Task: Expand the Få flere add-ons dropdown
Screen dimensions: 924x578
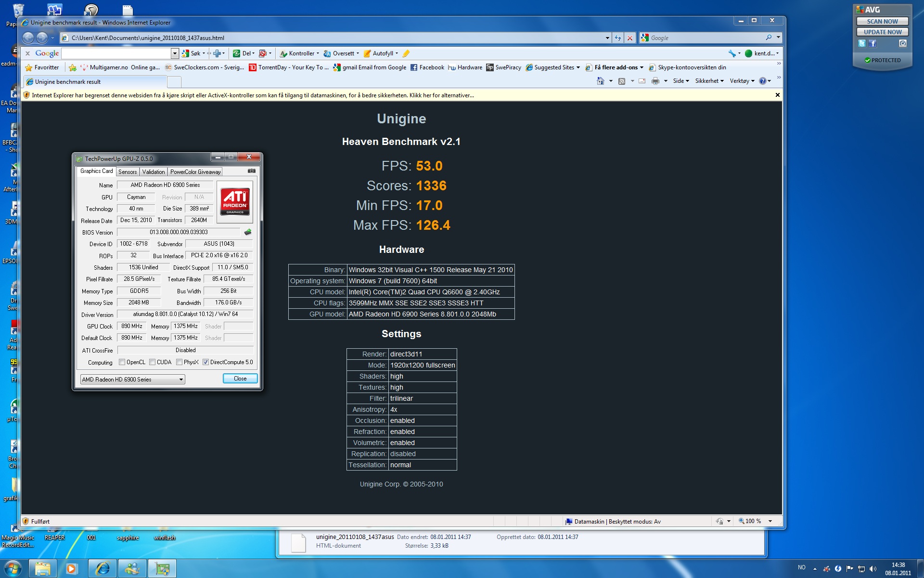Action: tap(642, 67)
